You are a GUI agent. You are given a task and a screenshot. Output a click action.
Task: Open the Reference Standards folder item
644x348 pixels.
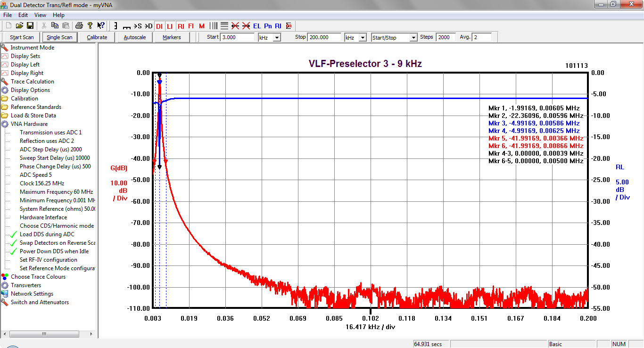point(36,107)
